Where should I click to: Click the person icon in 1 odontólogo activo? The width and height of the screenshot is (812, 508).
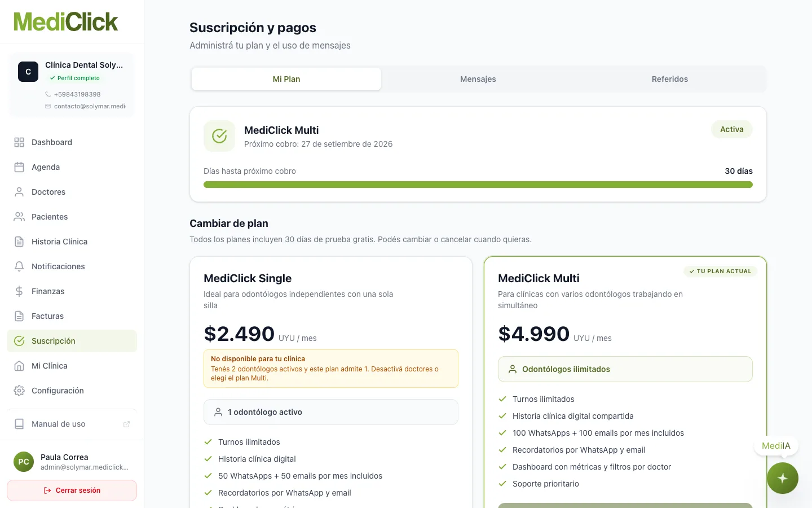click(x=218, y=412)
